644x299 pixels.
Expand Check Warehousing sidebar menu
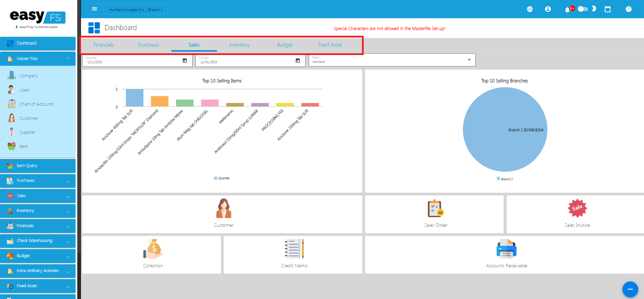click(x=38, y=241)
